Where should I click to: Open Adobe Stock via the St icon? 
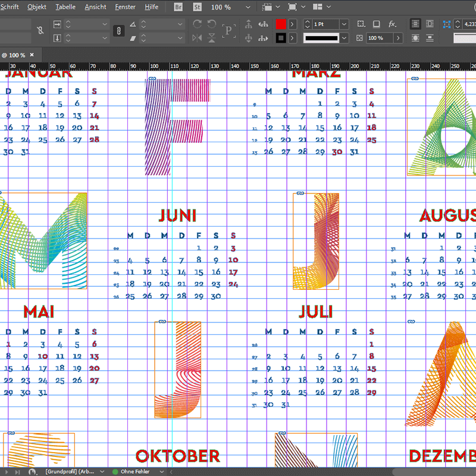click(x=197, y=7)
